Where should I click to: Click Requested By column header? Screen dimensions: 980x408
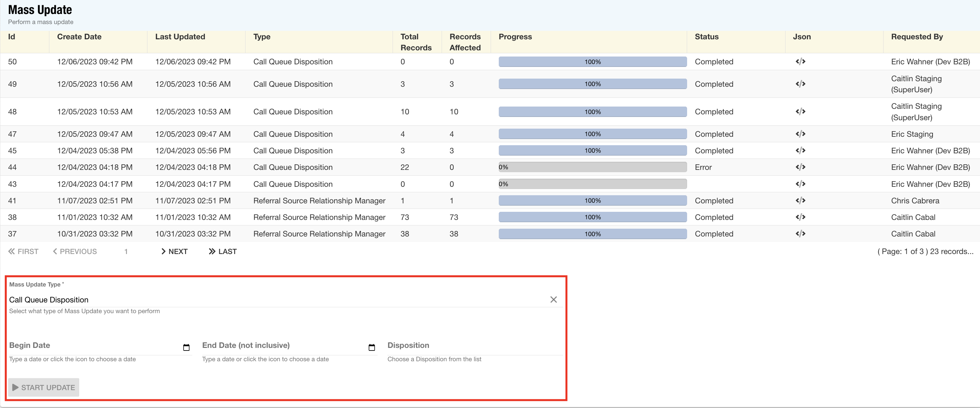point(916,37)
